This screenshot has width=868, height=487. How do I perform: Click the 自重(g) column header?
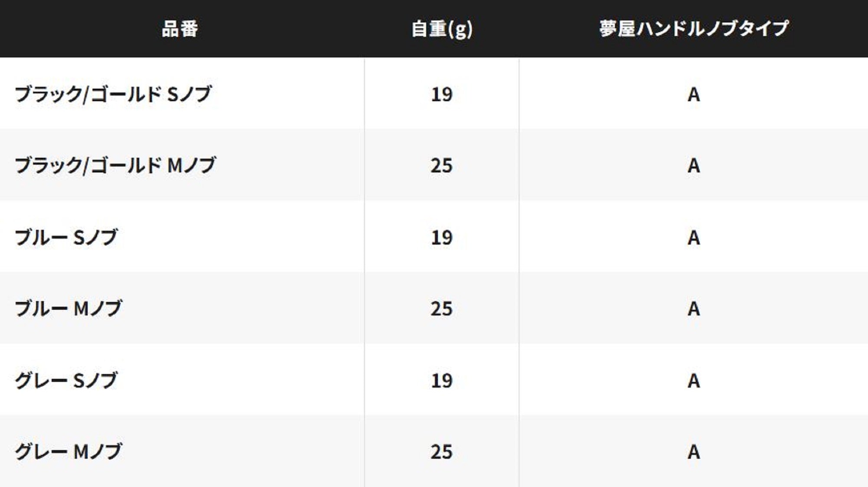tap(442, 29)
